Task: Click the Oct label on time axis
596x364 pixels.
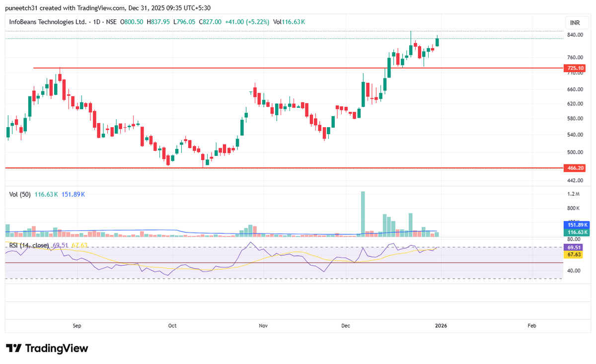Action: pyautogui.click(x=172, y=326)
